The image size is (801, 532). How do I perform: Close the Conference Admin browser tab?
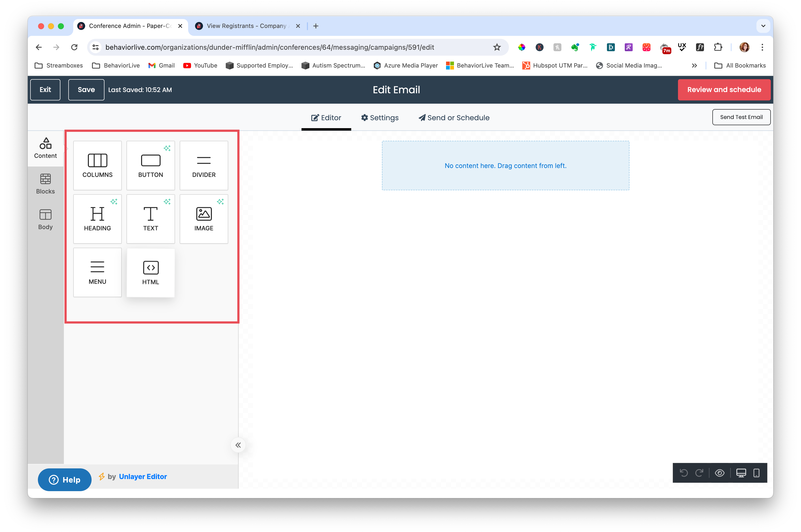(x=180, y=26)
